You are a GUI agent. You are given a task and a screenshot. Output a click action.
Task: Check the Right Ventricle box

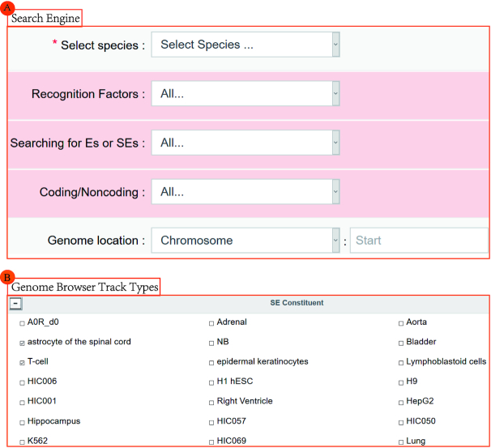point(212,402)
